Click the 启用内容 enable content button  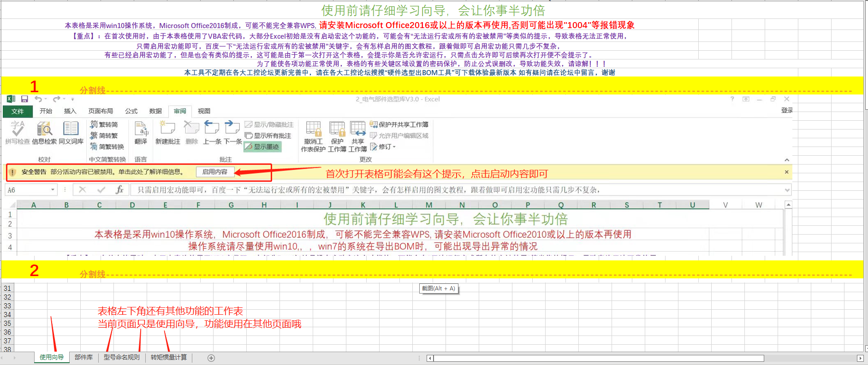pos(214,172)
